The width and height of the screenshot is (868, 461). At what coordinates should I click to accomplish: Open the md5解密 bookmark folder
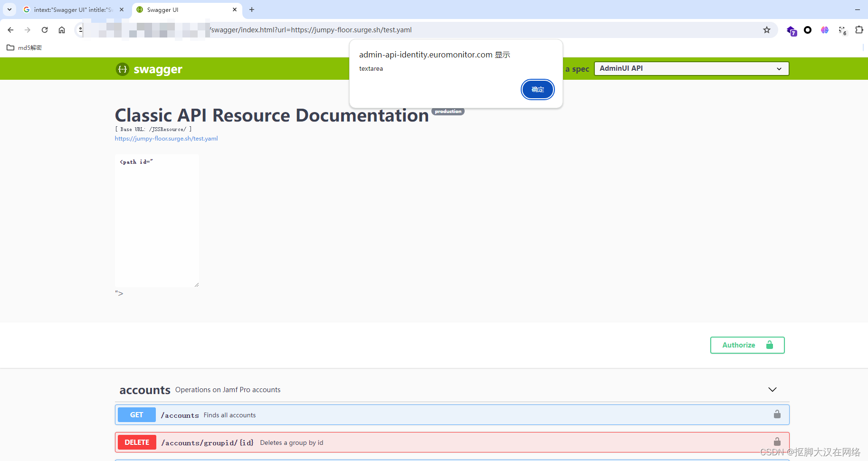coord(24,47)
